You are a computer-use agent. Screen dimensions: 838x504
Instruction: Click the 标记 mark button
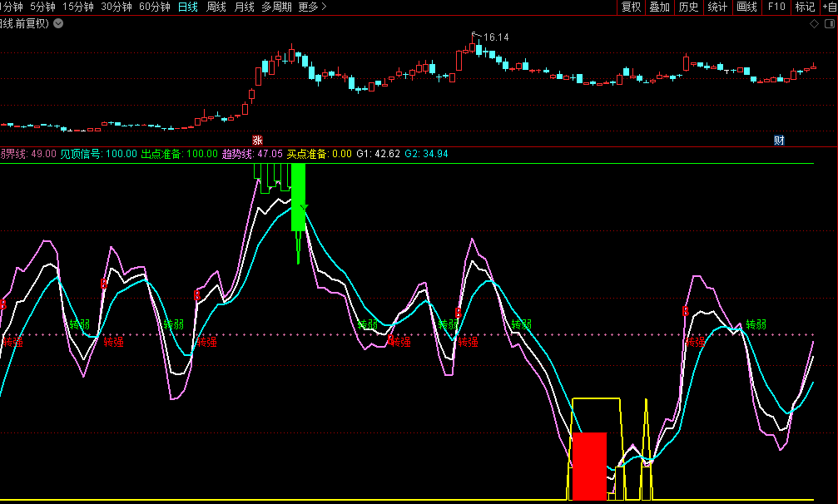point(805,7)
